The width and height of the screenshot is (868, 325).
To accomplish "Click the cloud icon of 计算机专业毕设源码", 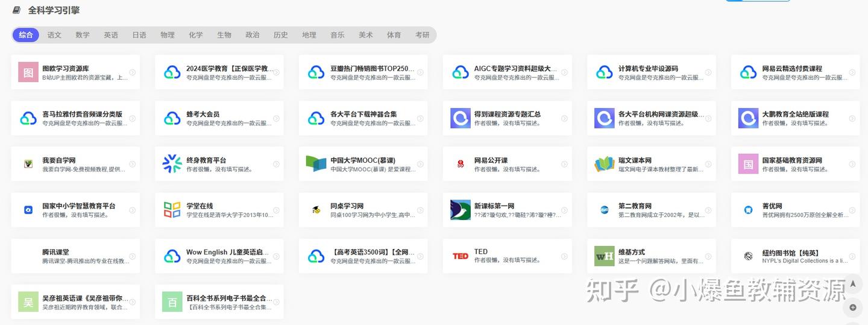I will (x=605, y=72).
